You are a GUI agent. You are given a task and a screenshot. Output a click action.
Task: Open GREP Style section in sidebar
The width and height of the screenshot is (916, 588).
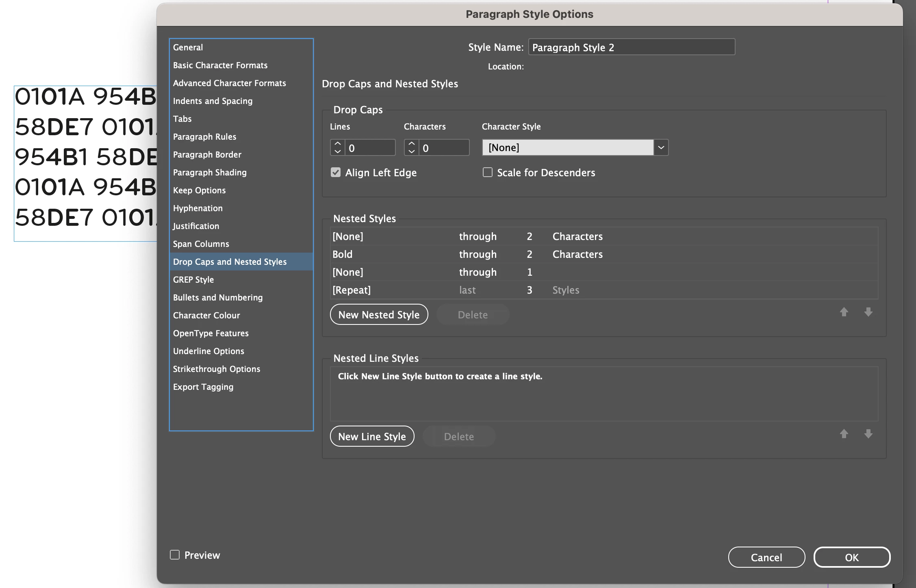193,280
